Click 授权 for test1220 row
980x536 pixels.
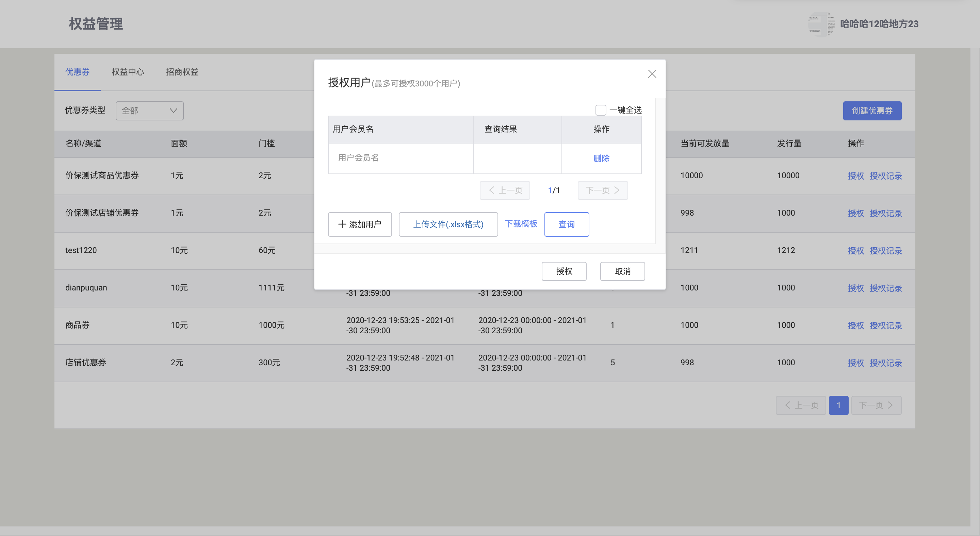tap(855, 251)
